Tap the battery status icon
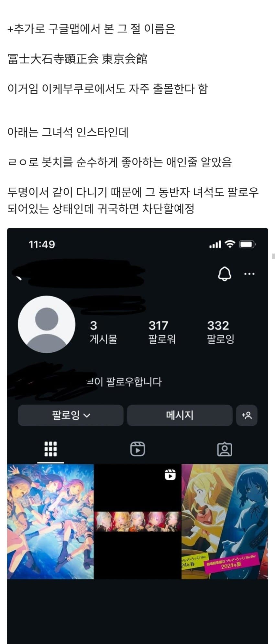 pyautogui.click(x=247, y=244)
